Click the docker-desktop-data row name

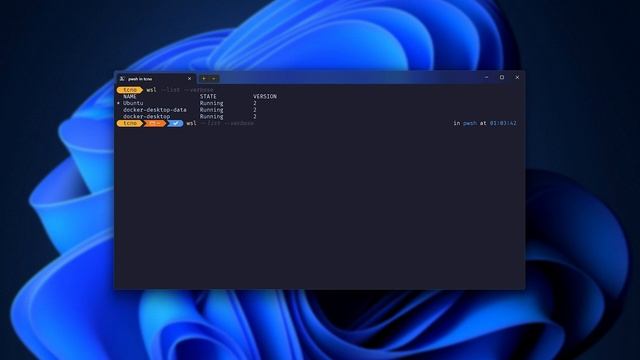(155, 110)
